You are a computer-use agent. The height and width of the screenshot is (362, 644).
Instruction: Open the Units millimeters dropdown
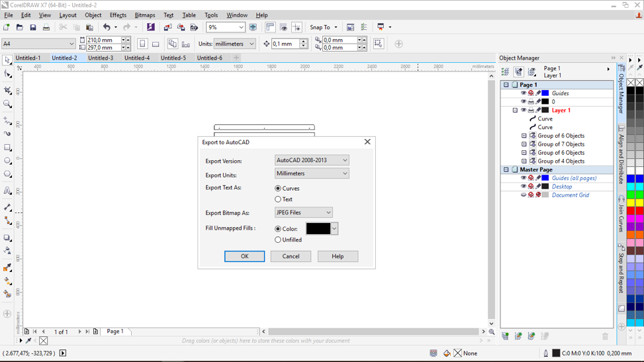click(234, 44)
